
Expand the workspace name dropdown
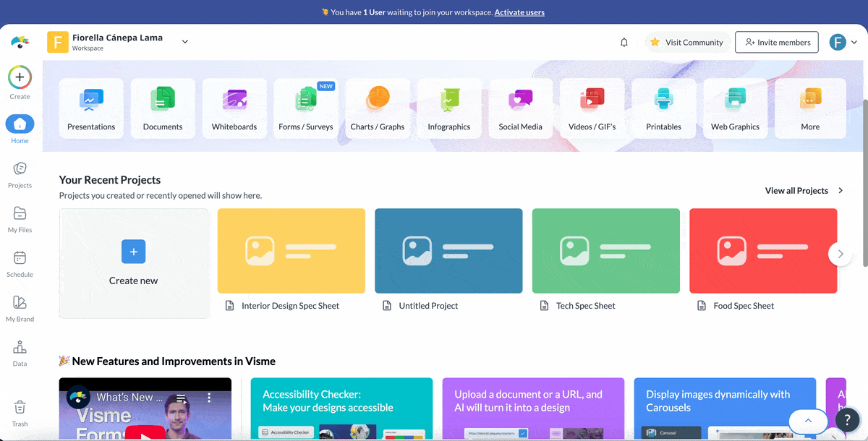click(x=184, y=42)
